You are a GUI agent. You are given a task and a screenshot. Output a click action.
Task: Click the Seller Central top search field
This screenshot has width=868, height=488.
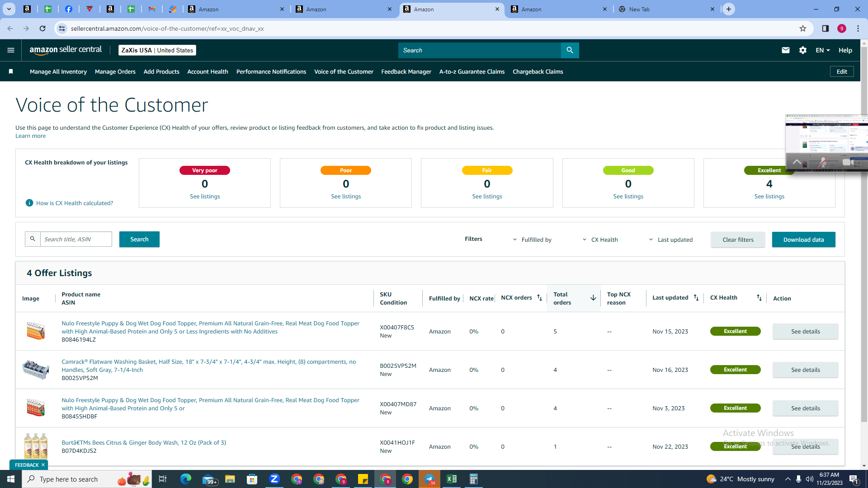[480, 50]
